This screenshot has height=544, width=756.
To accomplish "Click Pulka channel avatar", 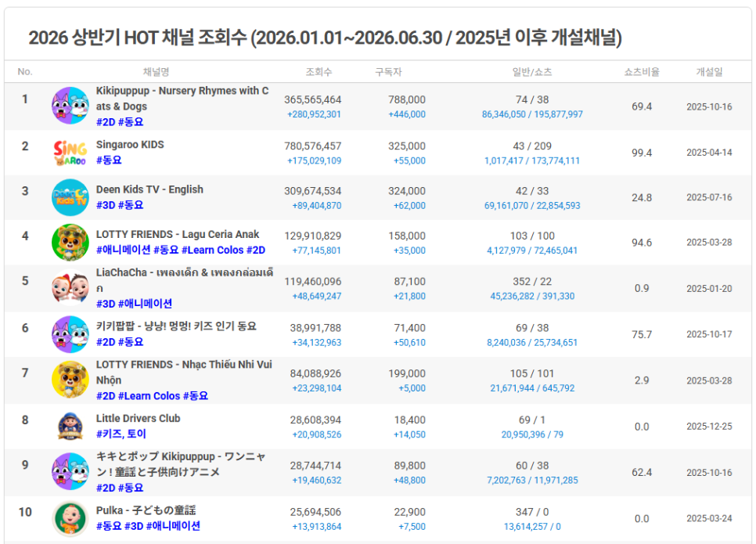I will point(70,518).
